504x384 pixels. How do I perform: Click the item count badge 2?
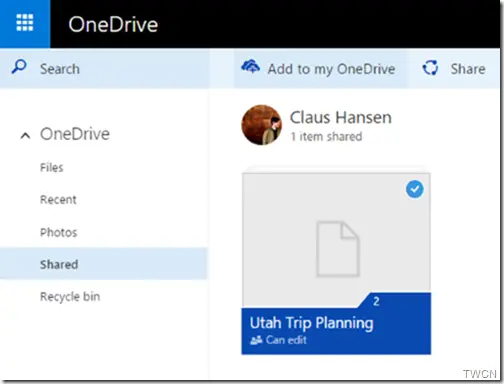(x=376, y=301)
